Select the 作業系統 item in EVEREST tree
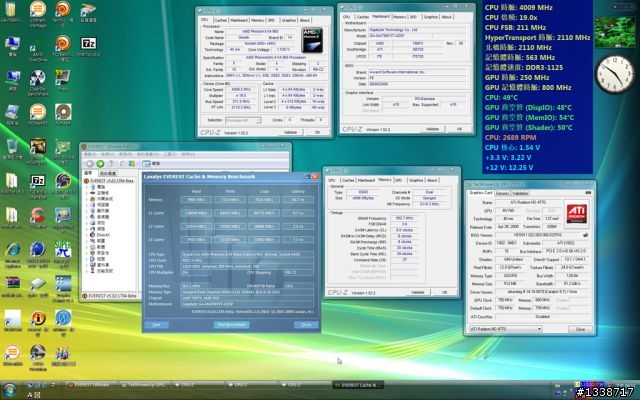The height and width of the screenshot is (400, 640). (x=105, y=199)
